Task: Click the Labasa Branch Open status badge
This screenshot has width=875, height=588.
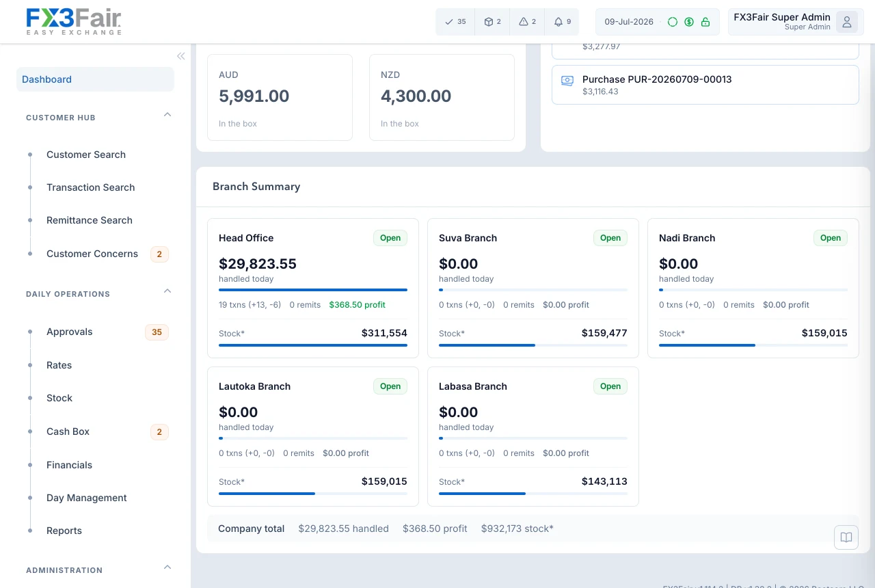Action: click(610, 386)
